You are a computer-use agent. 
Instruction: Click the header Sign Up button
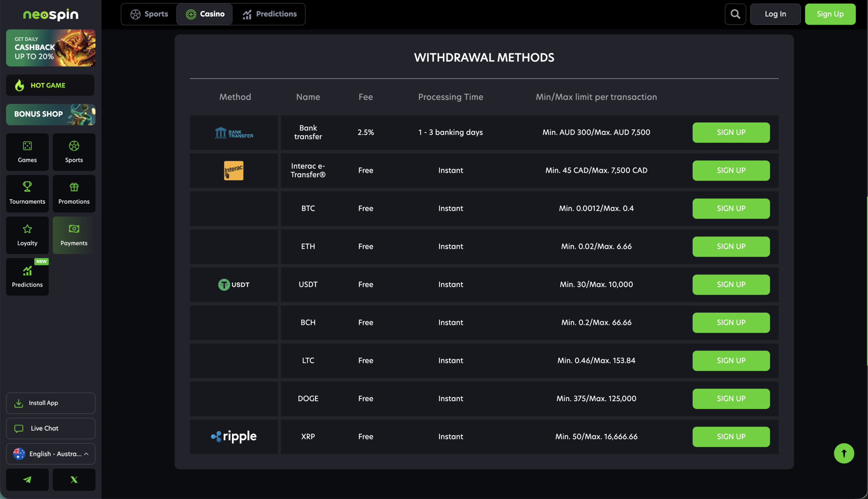tap(830, 14)
